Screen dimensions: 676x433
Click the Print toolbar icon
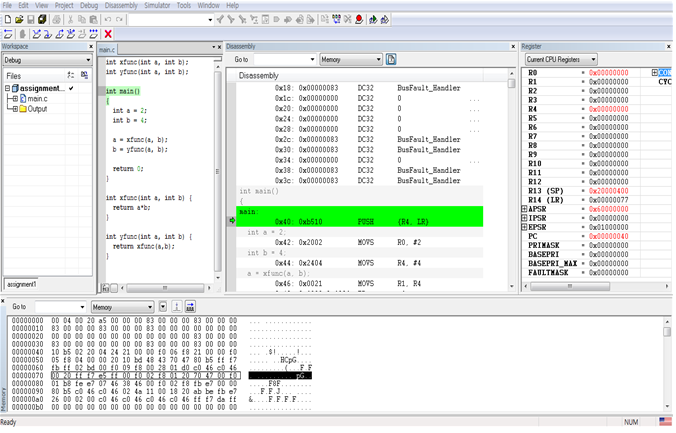[56, 20]
